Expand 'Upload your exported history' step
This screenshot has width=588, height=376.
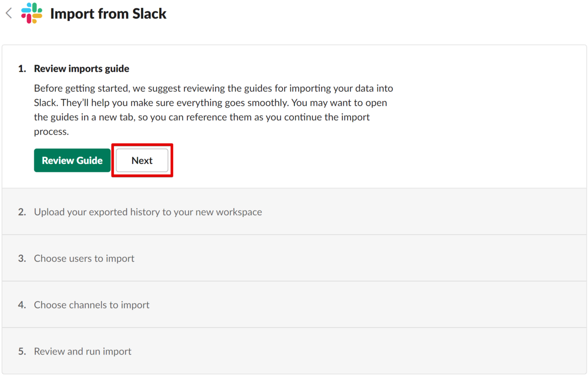(x=294, y=212)
